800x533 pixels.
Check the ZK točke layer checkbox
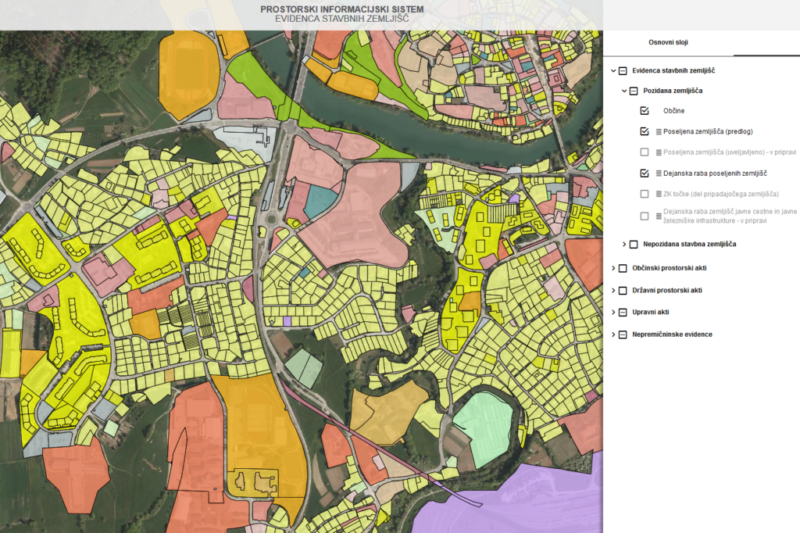(644, 194)
